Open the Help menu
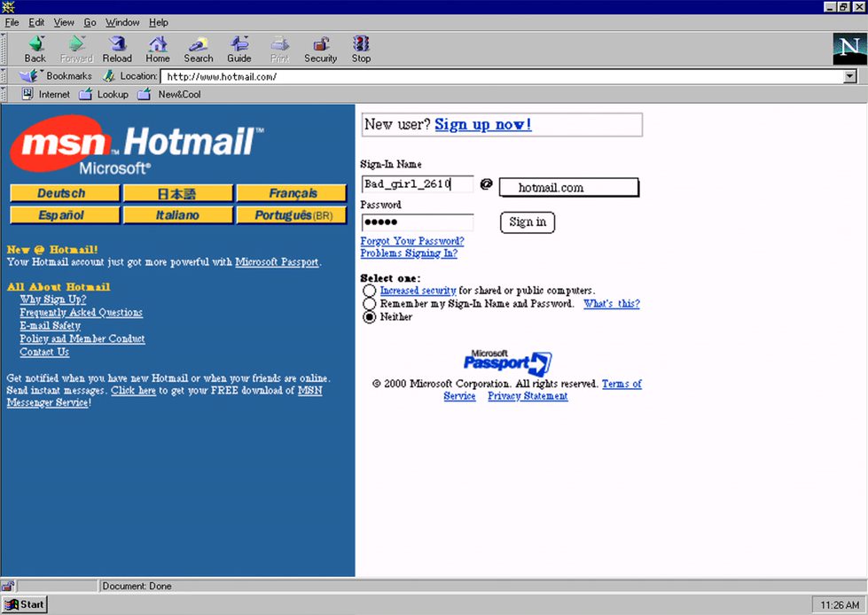The height and width of the screenshot is (615, 868). [x=159, y=22]
